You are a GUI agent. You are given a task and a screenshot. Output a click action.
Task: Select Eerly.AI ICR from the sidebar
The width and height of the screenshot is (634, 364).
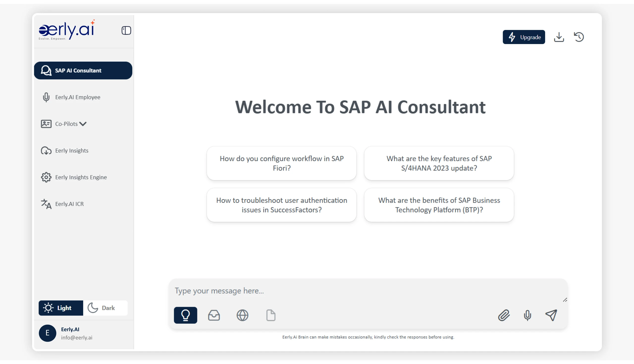pos(69,204)
